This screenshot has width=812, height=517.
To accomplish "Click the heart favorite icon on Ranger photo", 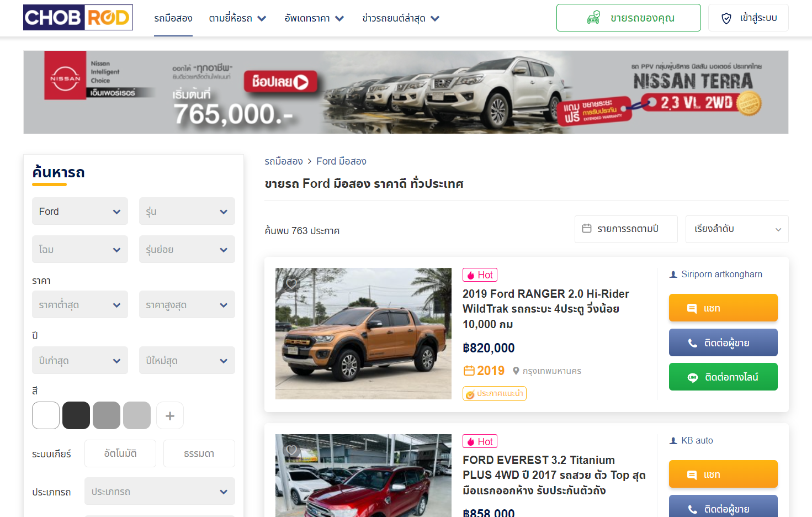I will pos(291,283).
